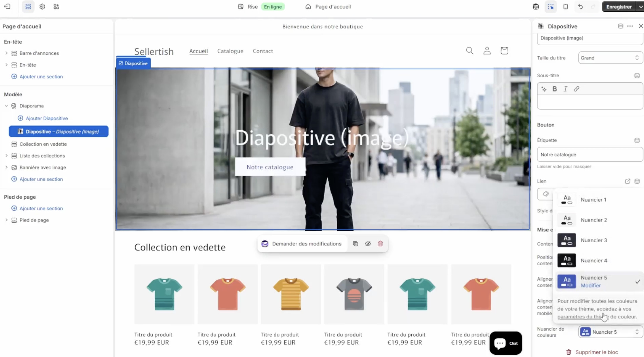This screenshot has width=644, height=357.
Task: Open the Taille du titre dropdown
Action: tap(610, 58)
